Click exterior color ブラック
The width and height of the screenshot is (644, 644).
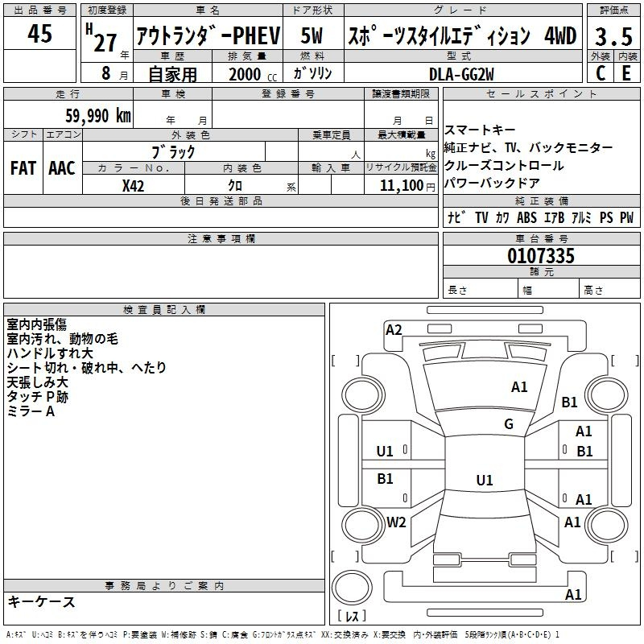[x=173, y=152]
